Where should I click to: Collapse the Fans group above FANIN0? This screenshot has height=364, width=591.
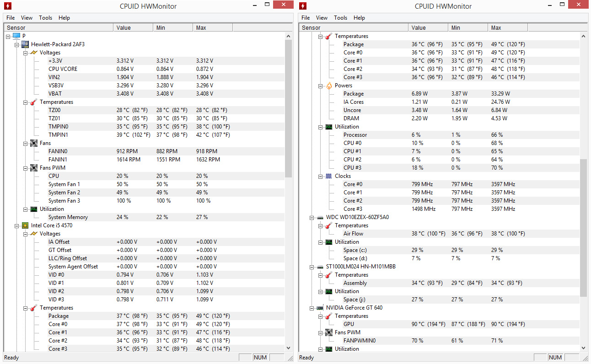point(26,143)
